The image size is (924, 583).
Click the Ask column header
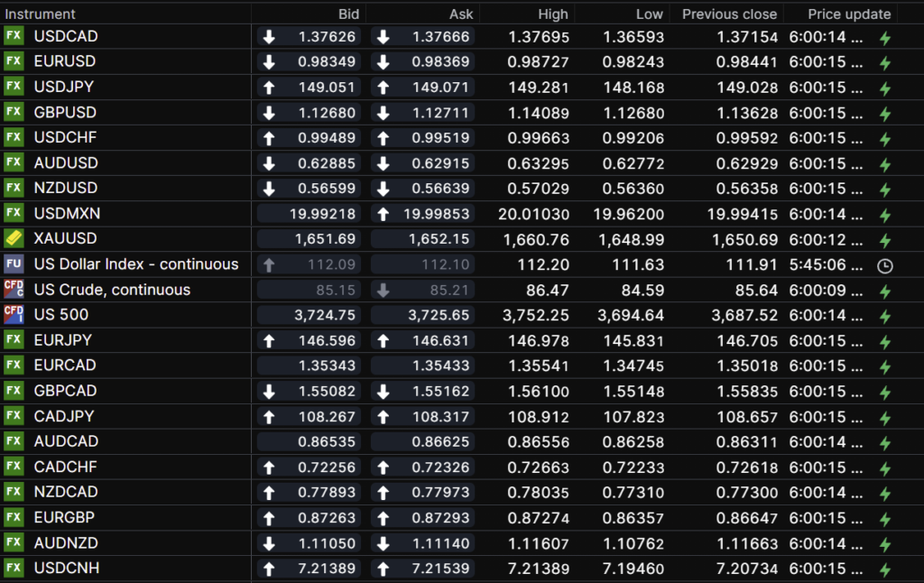pos(460,14)
